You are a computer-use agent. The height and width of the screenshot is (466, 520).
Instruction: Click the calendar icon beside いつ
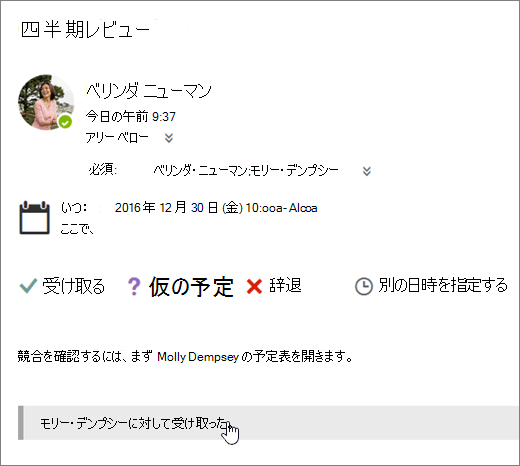34,218
